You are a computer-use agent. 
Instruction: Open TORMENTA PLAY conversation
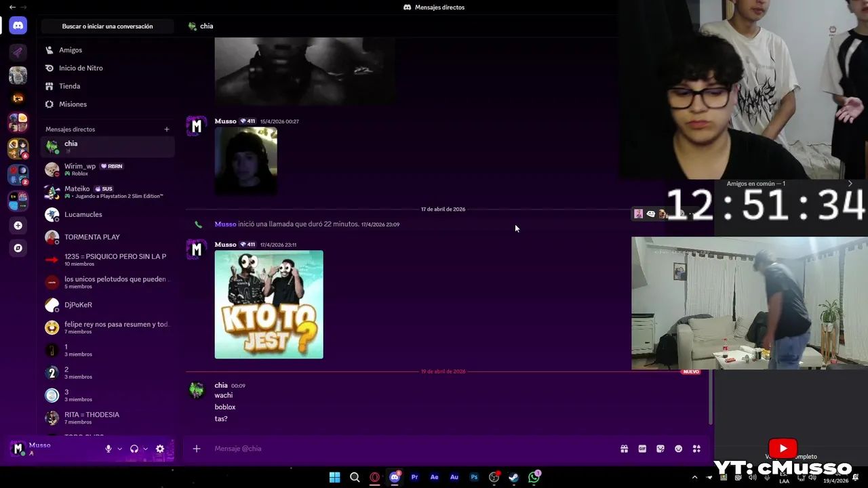(x=107, y=237)
